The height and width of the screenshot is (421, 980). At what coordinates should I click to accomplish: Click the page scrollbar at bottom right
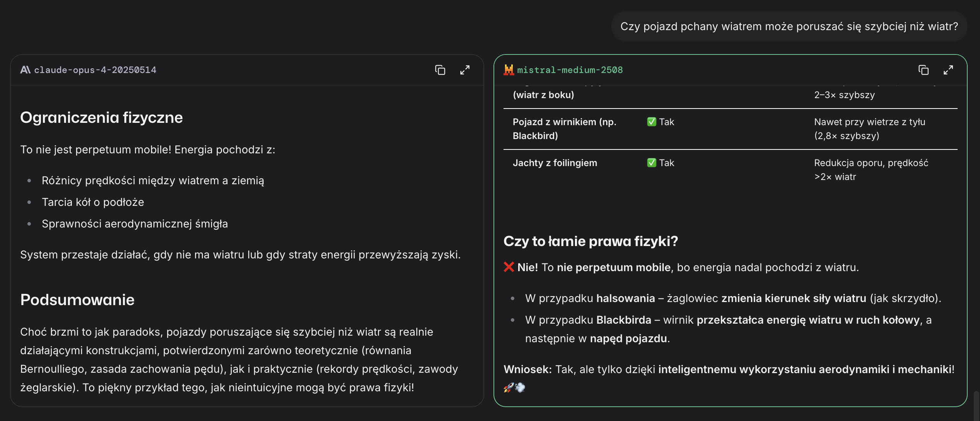point(976,406)
